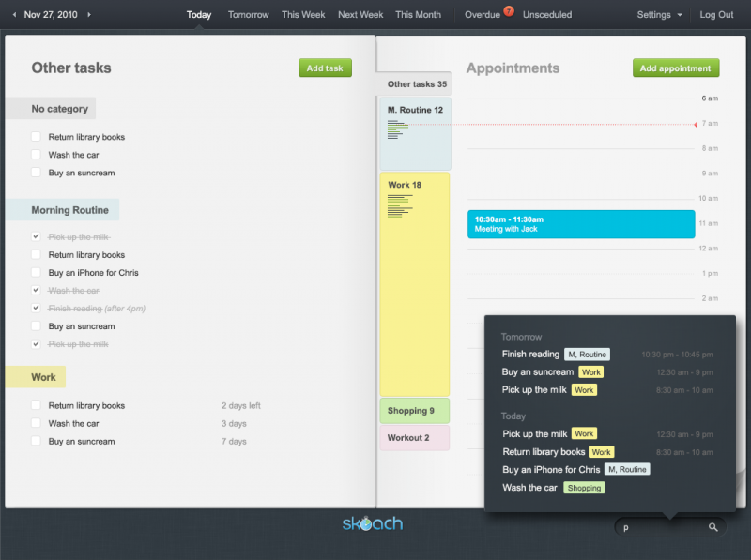This screenshot has width=751, height=560.
Task: Go to previous day with left arrow
Action: pyautogui.click(x=14, y=15)
